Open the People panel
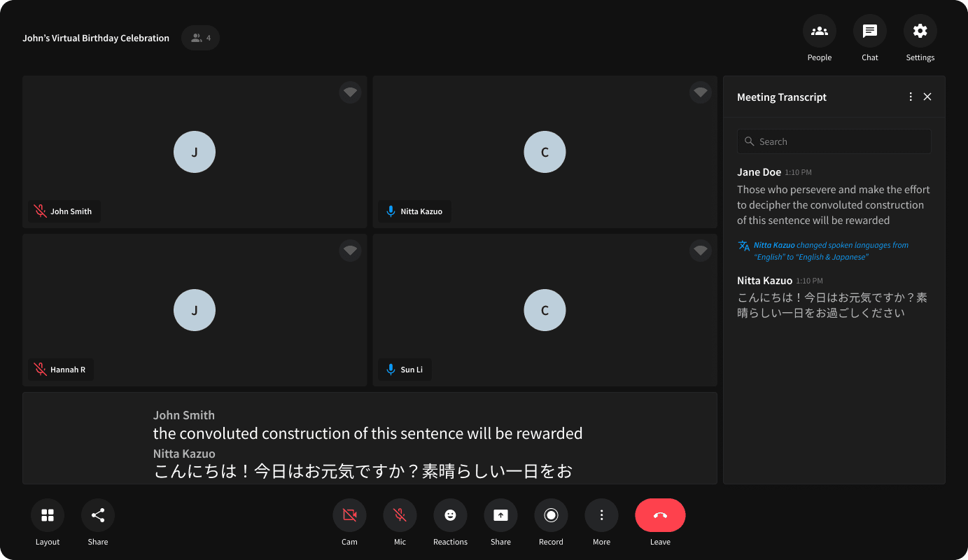The height and width of the screenshot is (560, 968). [x=819, y=31]
